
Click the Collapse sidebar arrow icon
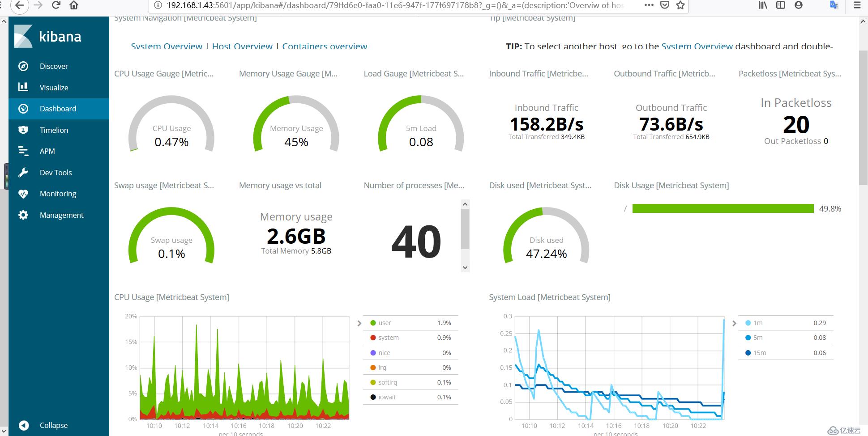pos(24,425)
